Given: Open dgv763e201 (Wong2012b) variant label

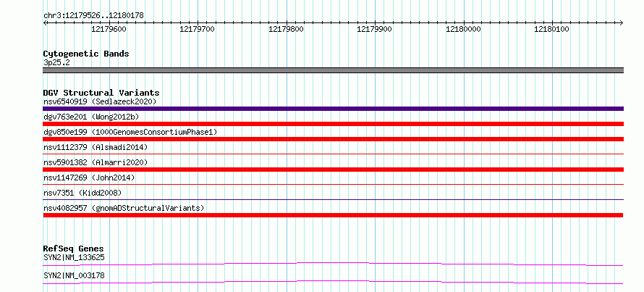Looking at the screenshot, I should (91, 117).
